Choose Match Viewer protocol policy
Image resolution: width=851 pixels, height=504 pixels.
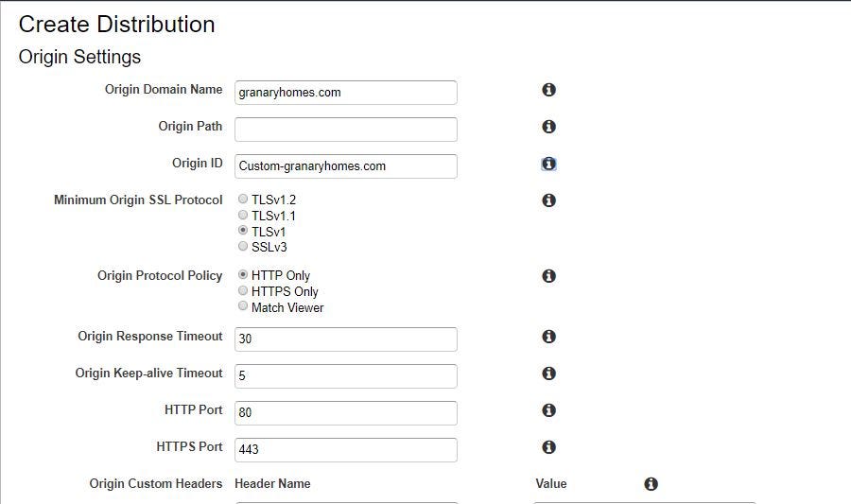coord(243,306)
